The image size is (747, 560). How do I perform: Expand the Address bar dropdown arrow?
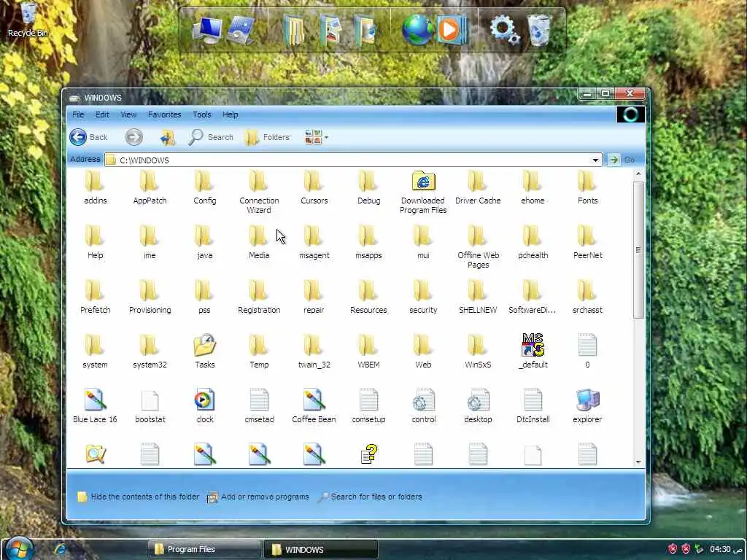595,160
